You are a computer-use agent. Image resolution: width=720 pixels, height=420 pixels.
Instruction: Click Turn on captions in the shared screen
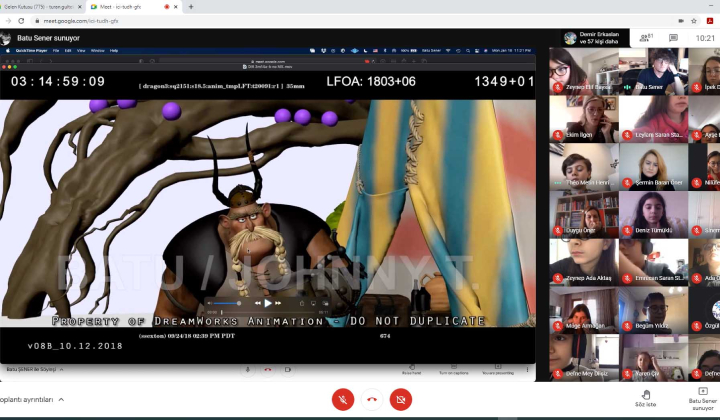454,370
